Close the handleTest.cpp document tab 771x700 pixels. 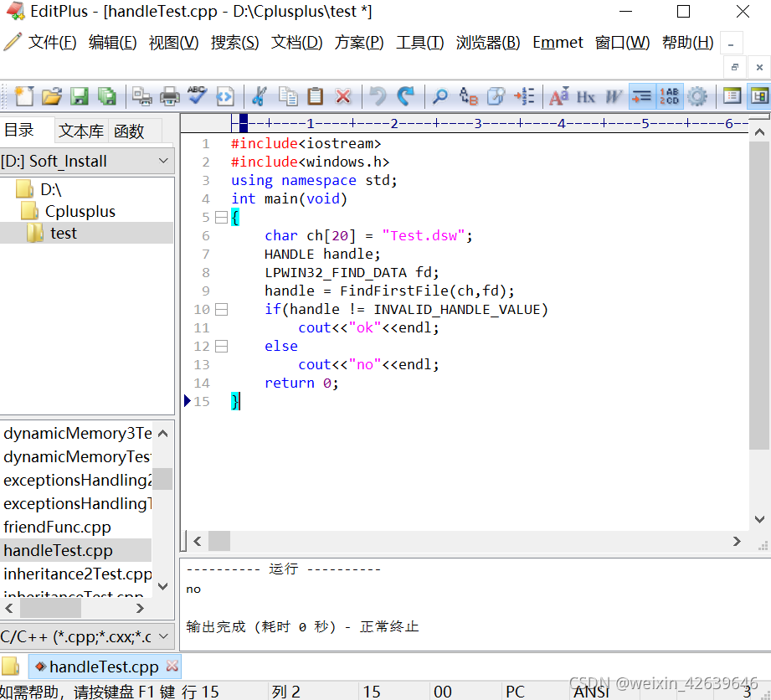tap(172, 666)
